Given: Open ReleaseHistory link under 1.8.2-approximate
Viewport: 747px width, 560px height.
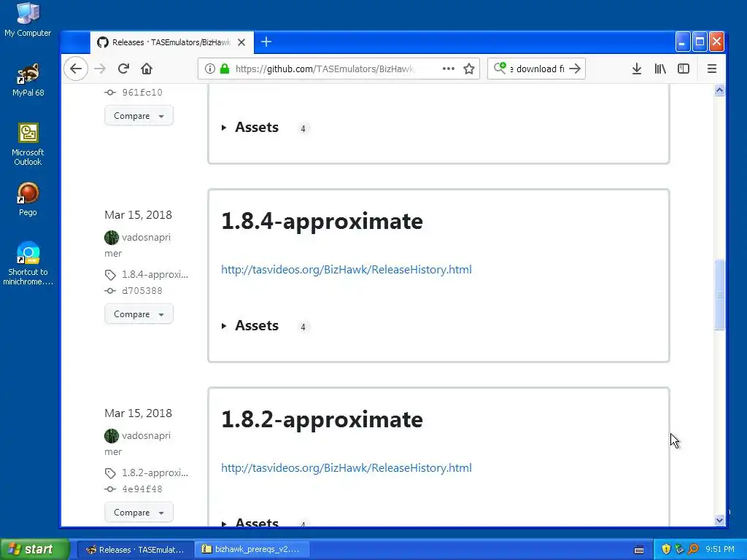Looking at the screenshot, I should [347, 467].
